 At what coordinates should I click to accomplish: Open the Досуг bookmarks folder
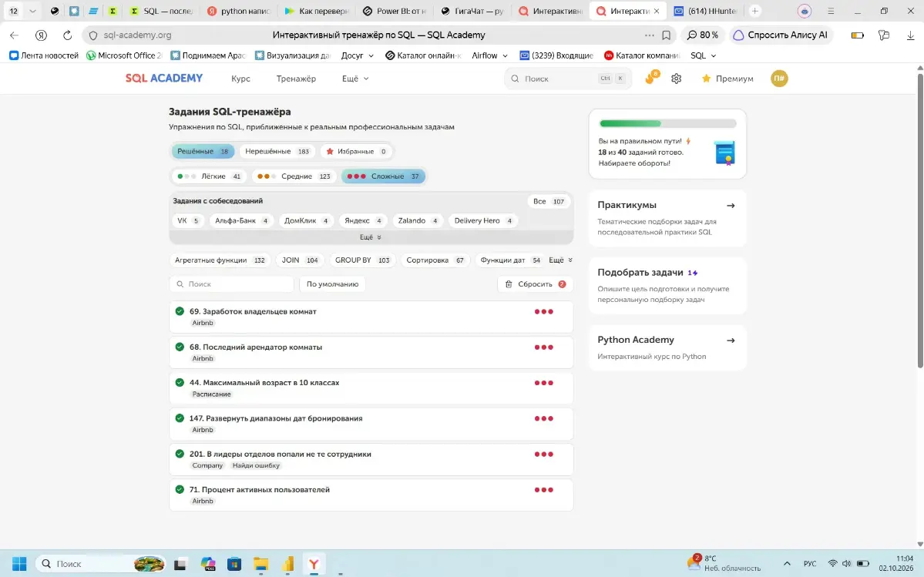(x=357, y=55)
